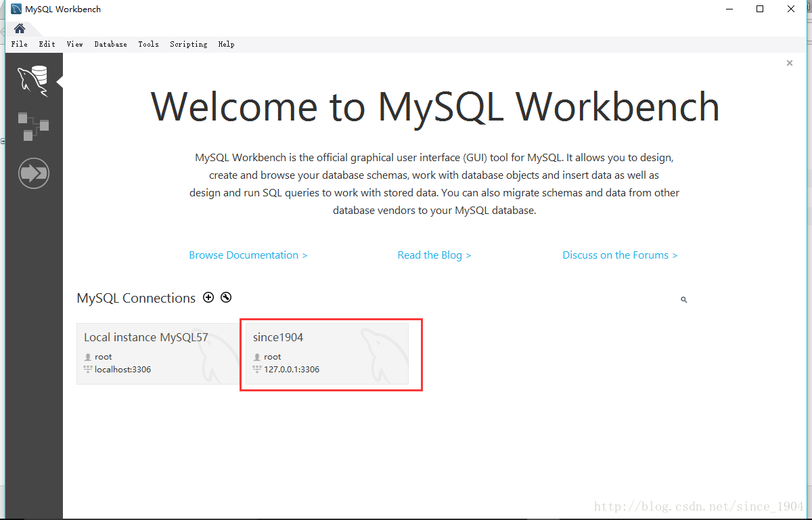Click the Discuss on the Forums link

[x=620, y=255]
